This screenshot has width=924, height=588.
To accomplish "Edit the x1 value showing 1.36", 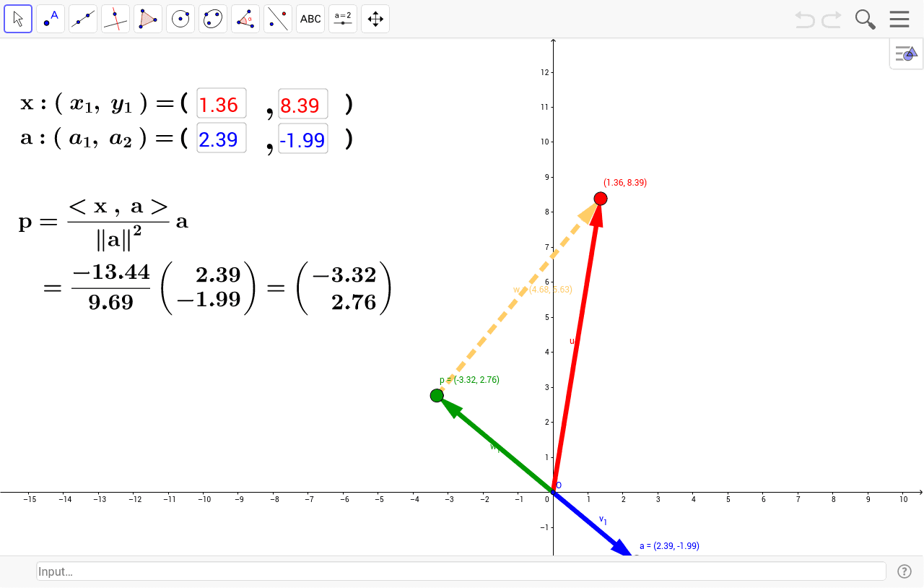I will tap(221, 103).
